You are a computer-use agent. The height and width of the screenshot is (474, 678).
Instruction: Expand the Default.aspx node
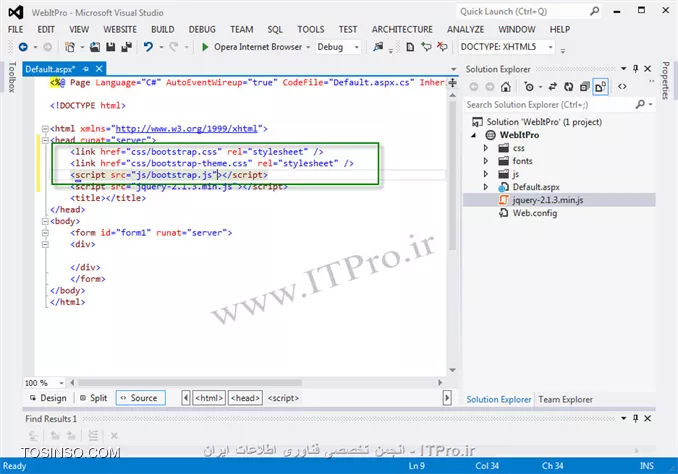click(x=486, y=187)
